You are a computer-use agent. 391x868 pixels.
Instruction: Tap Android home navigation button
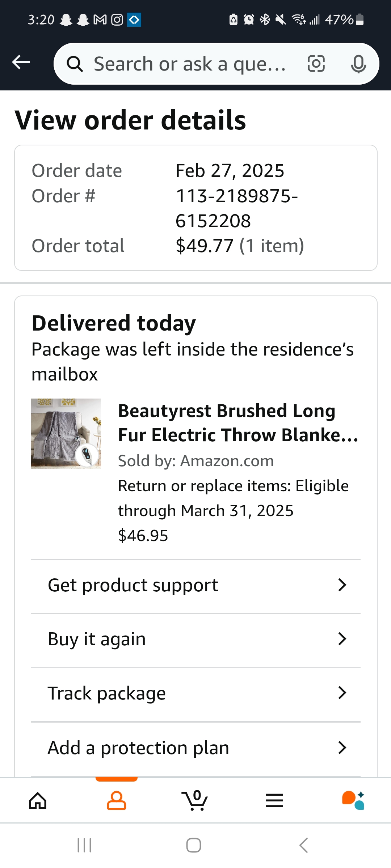click(194, 845)
